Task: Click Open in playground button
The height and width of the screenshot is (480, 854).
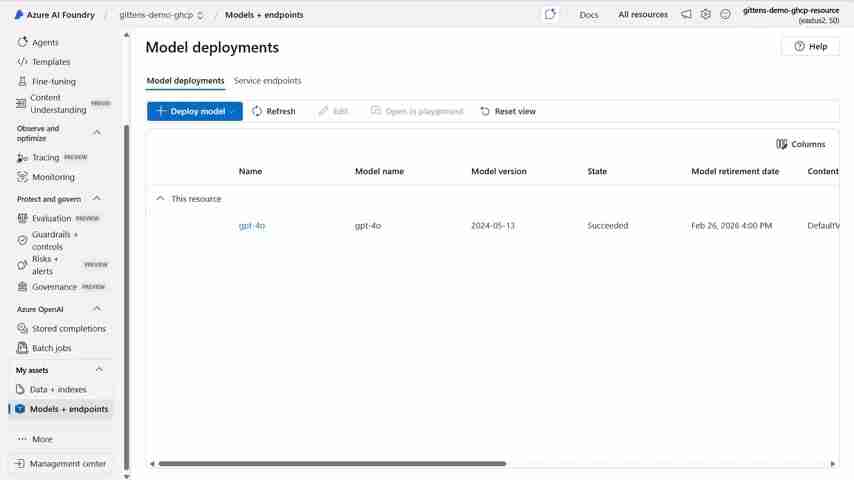Action: click(417, 111)
